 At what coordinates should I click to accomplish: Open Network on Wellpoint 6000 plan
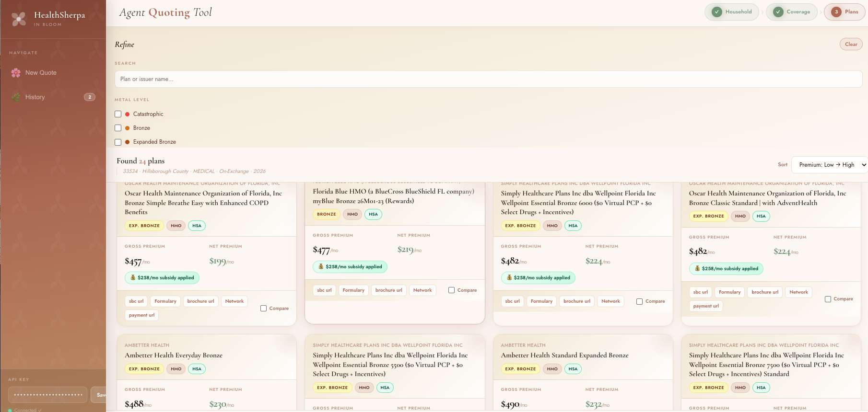click(611, 301)
